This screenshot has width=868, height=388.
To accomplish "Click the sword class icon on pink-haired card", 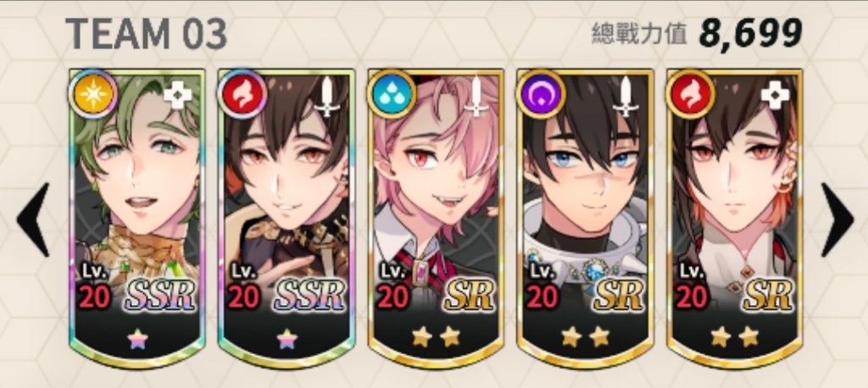I will [x=476, y=97].
